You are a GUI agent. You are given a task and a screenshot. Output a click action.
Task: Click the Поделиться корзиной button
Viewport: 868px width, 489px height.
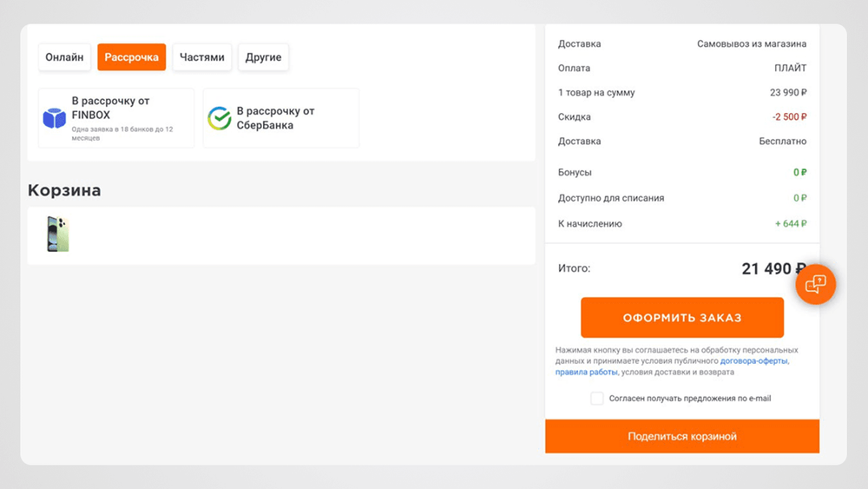pyautogui.click(x=682, y=436)
